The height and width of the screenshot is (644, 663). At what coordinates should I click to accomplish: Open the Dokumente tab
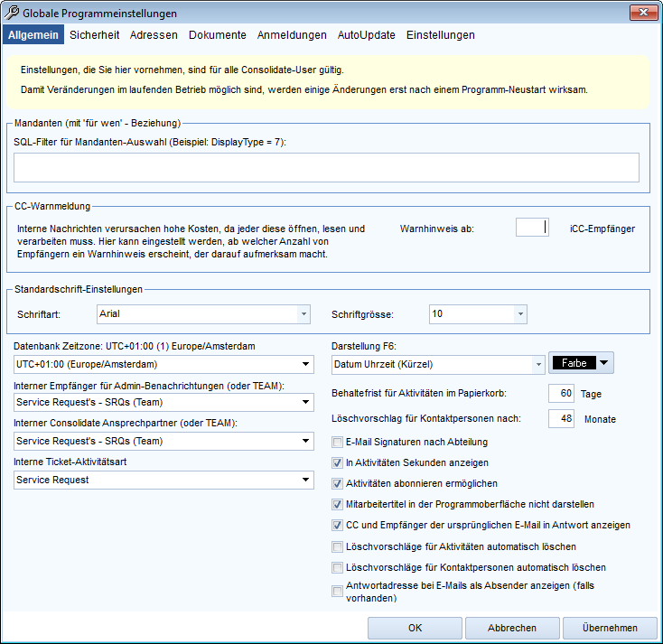[217, 35]
